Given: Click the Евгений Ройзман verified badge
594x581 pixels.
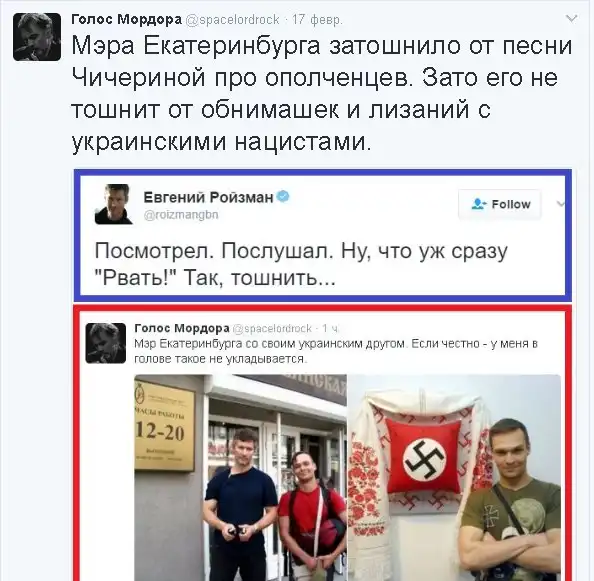Looking at the screenshot, I should click(x=283, y=197).
